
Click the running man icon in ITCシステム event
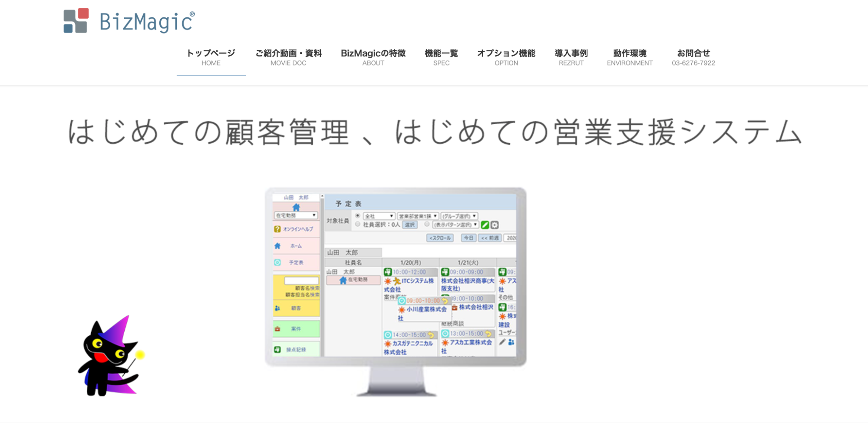click(x=396, y=281)
